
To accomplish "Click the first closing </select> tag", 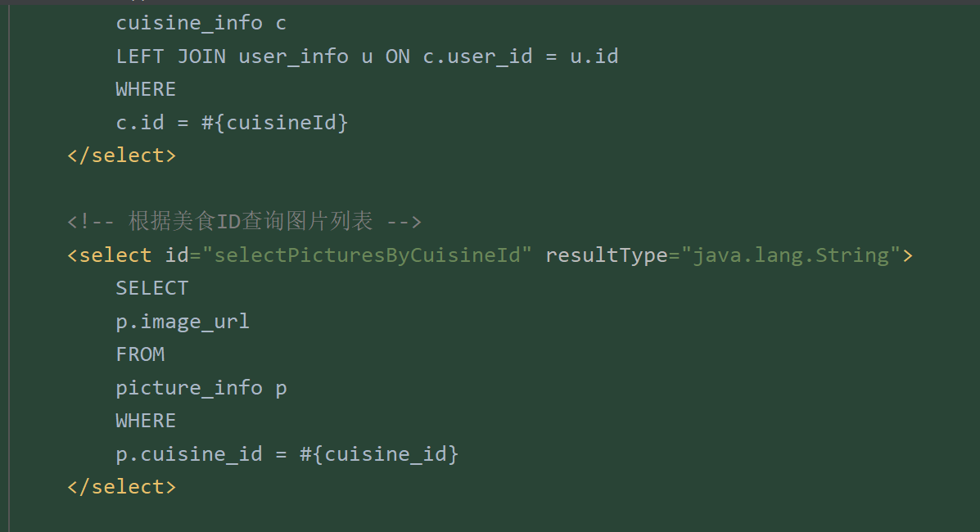I will (x=121, y=156).
